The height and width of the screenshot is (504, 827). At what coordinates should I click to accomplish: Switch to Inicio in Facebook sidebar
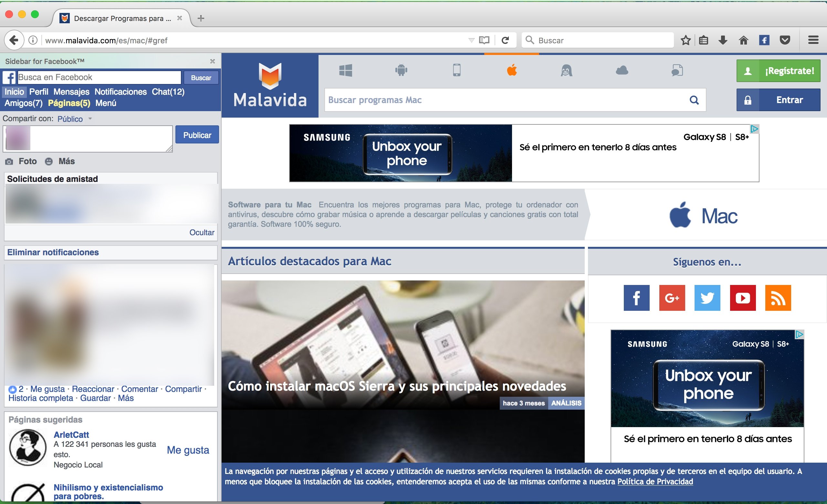[14, 92]
